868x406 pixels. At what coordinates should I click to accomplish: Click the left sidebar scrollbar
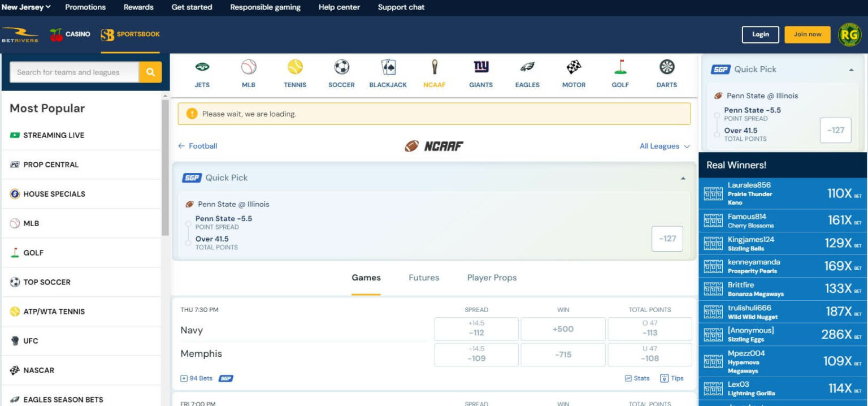165,167
